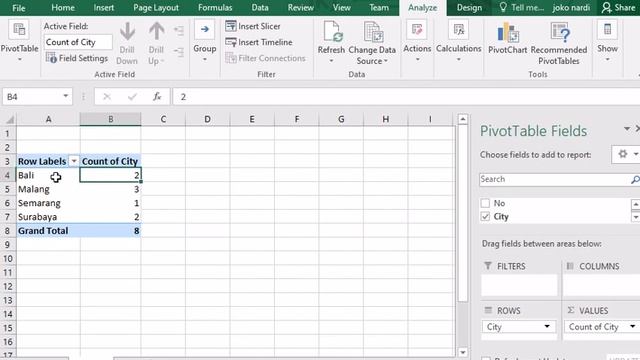The image size is (640, 360).
Task: Open Field Settings
Action: [x=77, y=58]
